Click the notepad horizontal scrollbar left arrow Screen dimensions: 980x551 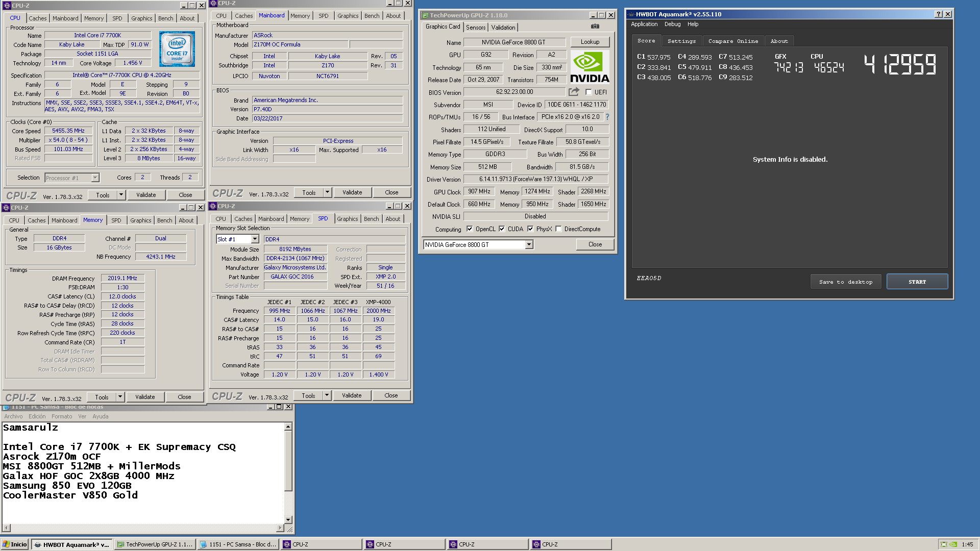6,528
